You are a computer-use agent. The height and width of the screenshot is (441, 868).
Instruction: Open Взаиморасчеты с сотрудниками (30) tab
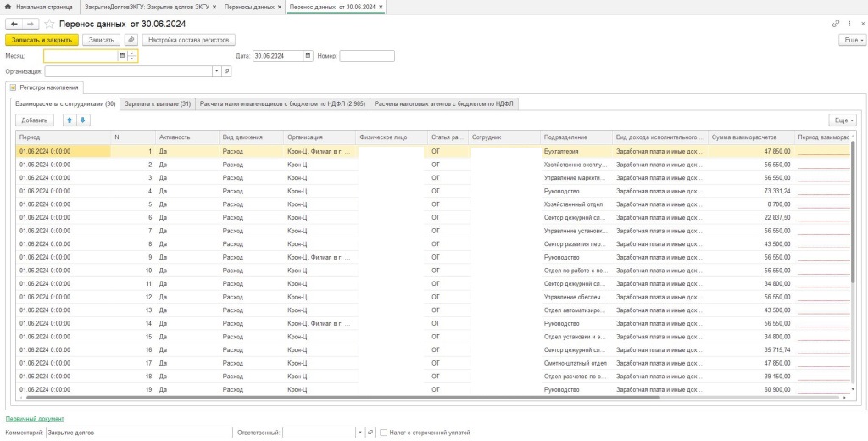[65, 103]
